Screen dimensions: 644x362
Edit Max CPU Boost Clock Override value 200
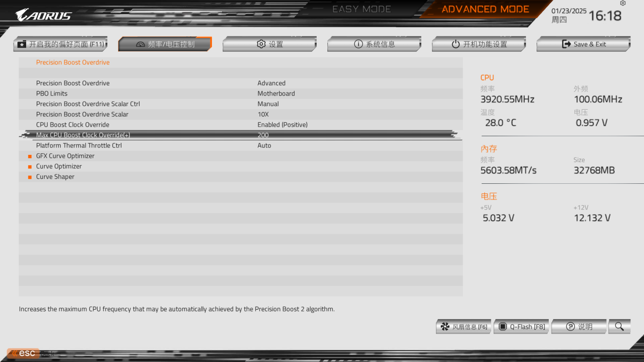[263, 135]
